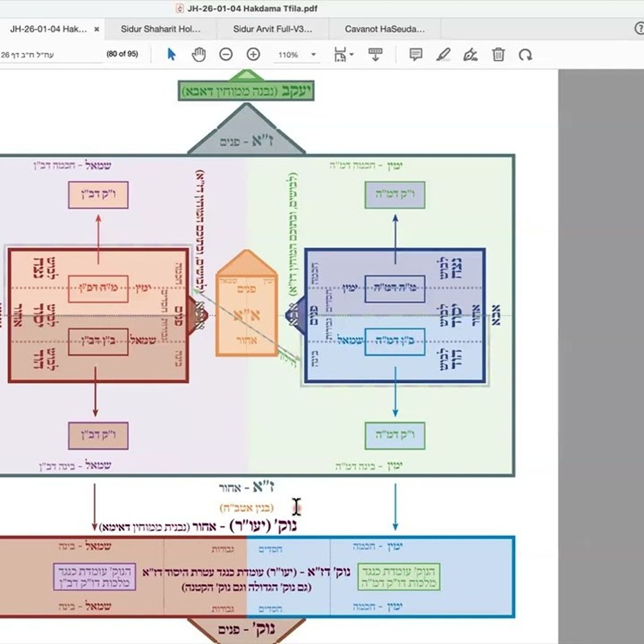
Task: Switch to the JH-26-01-04 Hak... tab
Action: point(48,29)
